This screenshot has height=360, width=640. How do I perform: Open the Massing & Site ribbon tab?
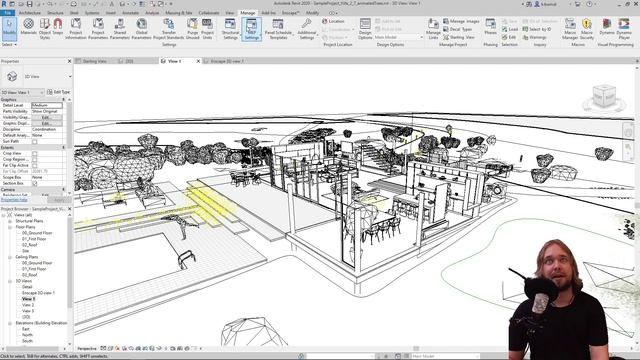tap(178, 13)
